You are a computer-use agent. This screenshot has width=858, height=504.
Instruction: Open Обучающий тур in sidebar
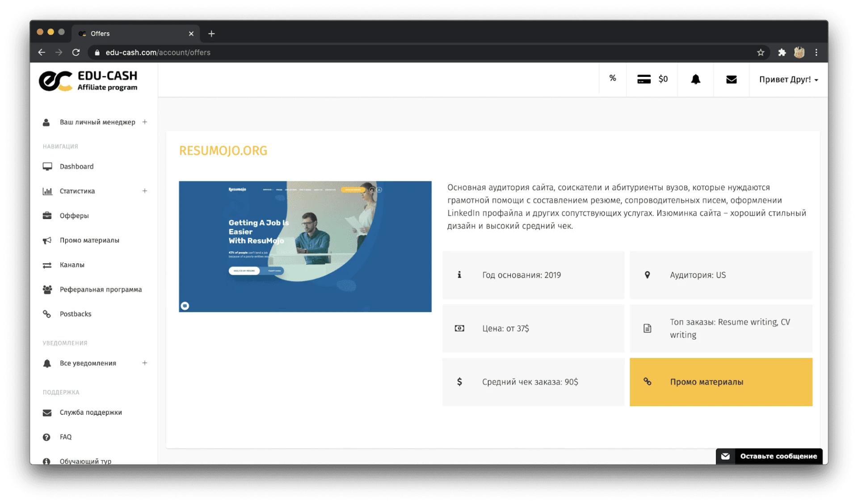[85, 461]
